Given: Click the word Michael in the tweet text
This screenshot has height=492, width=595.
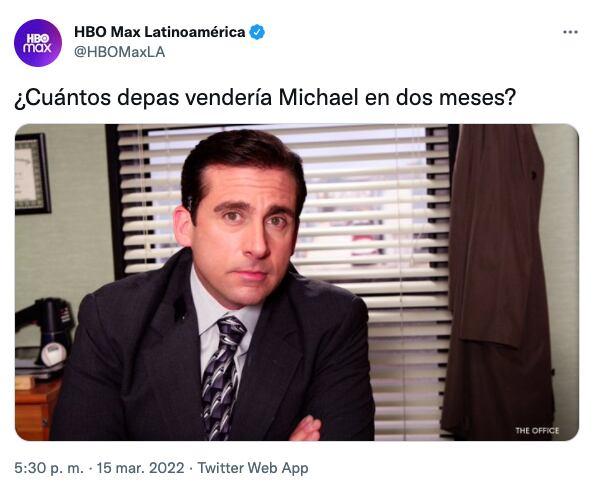Looking at the screenshot, I should tap(319, 97).
